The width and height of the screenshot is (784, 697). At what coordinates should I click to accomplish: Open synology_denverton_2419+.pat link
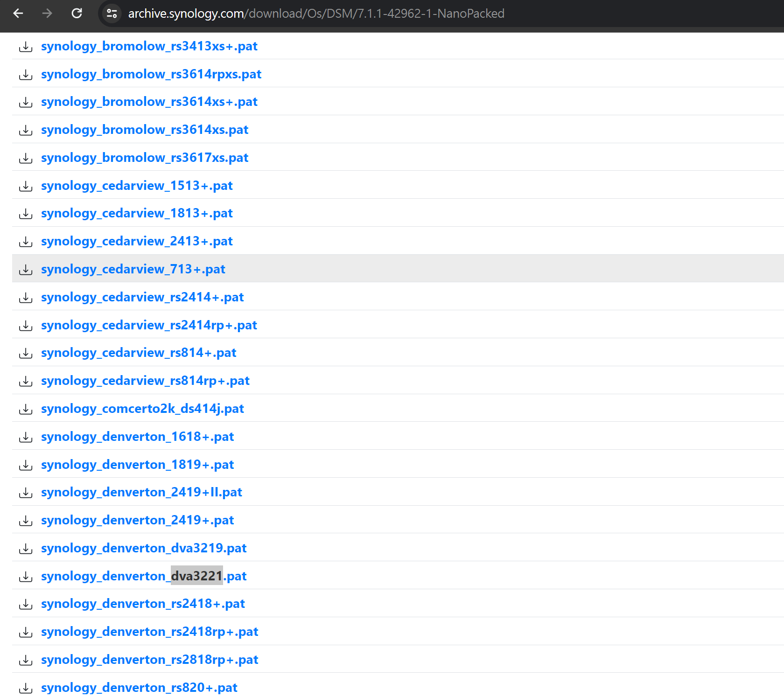click(x=138, y=520)
